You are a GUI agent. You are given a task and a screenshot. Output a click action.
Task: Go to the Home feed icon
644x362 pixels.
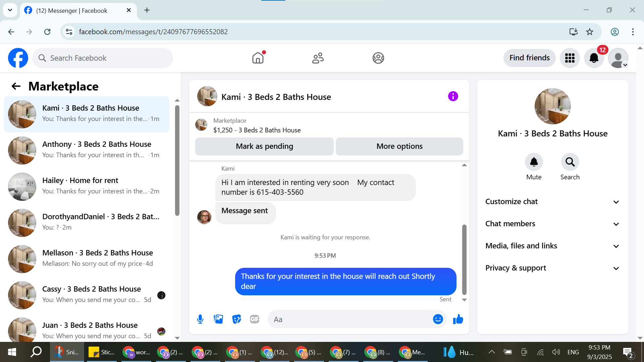258,58
